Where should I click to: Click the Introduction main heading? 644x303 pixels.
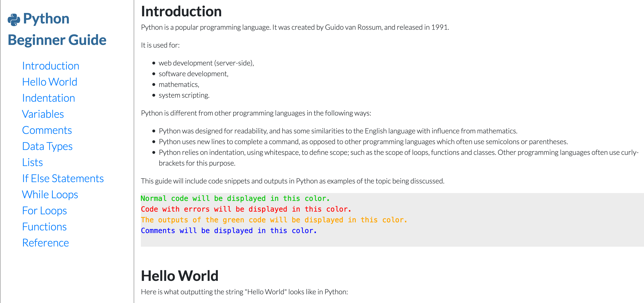(x=181, y=11)
